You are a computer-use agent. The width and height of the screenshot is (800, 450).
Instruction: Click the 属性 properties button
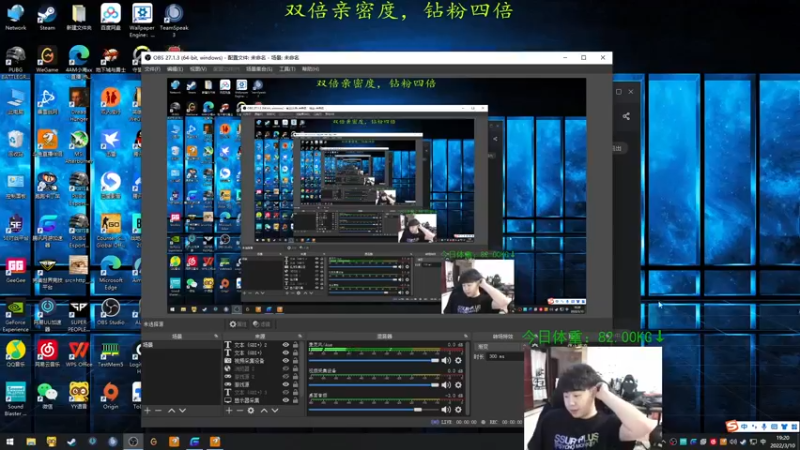tap(238, 324)
